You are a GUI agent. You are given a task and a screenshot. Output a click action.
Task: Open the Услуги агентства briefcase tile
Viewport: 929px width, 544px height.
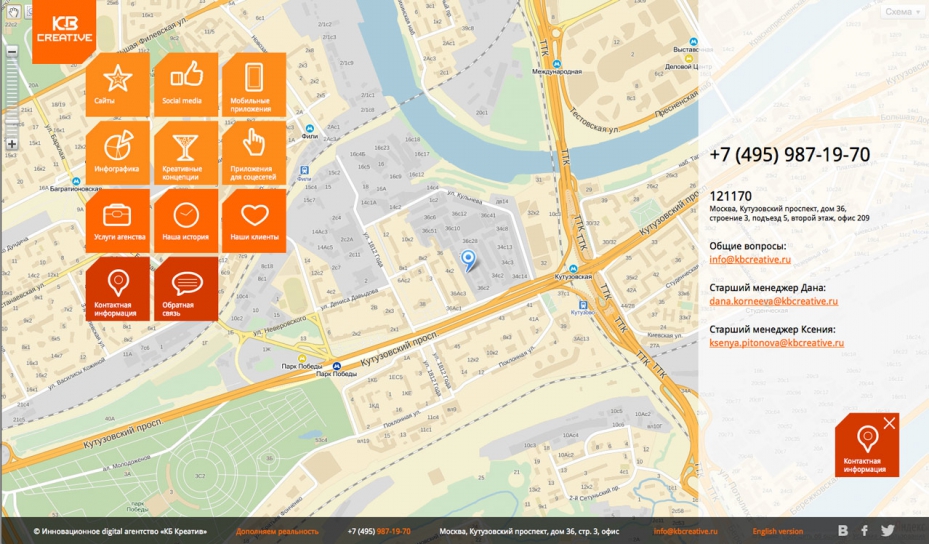117,220
